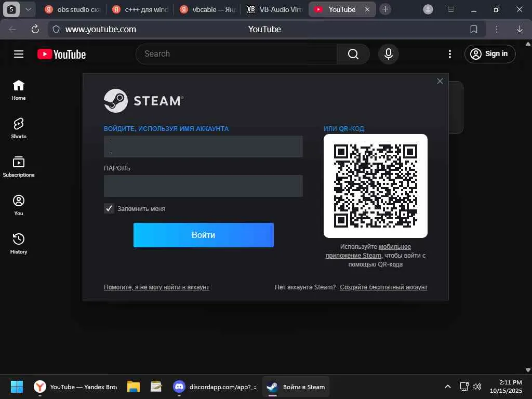
Task: Bookmark this page with the bookmark icon
Action: tap(474, 29)
